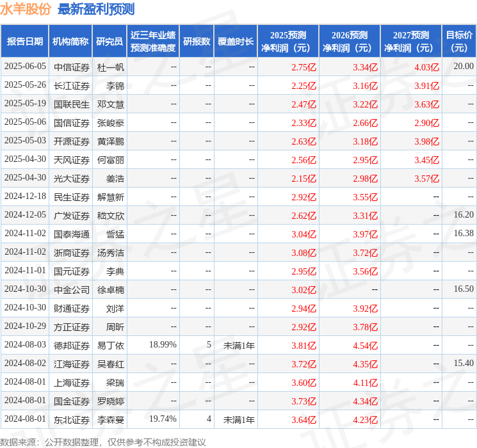Click analyst name 张峻豪
This screenshot has width=477, height=448.
click(110, 123)
